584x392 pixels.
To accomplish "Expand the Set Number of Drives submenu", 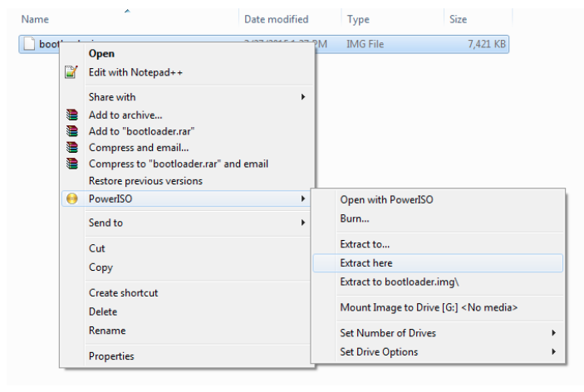I will click(x=553, y=333).
